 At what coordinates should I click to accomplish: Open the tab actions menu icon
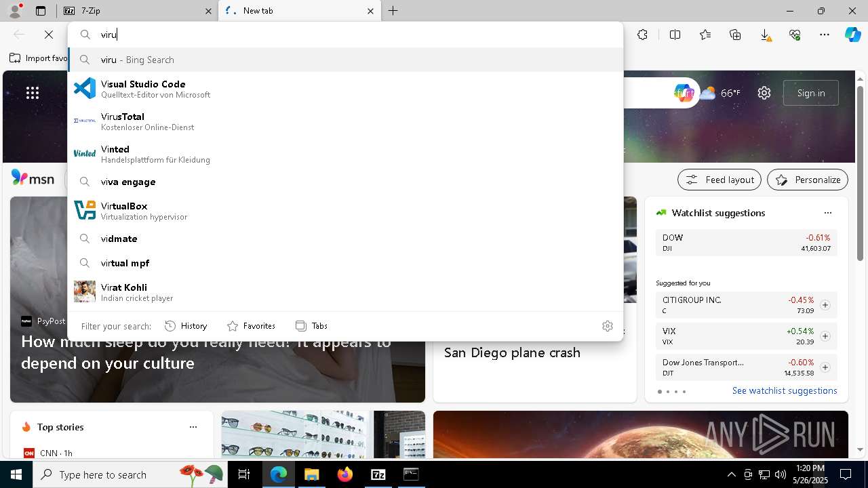pos(41,11)
